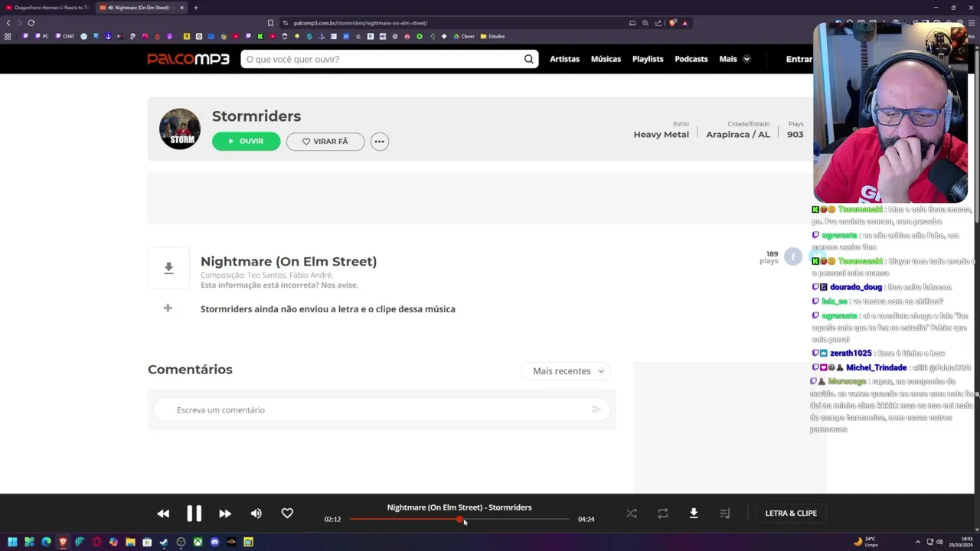The height and width of the screenshot is (551, 980).
Task: Expand the Mais dropdown menu
Action: (734, 59)
